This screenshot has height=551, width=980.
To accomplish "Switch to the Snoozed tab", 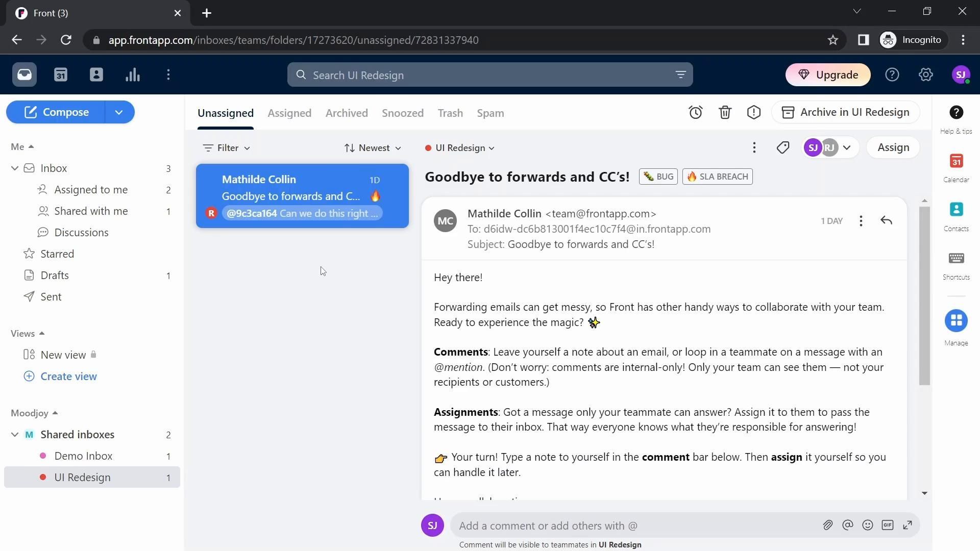I will [402, 113].
